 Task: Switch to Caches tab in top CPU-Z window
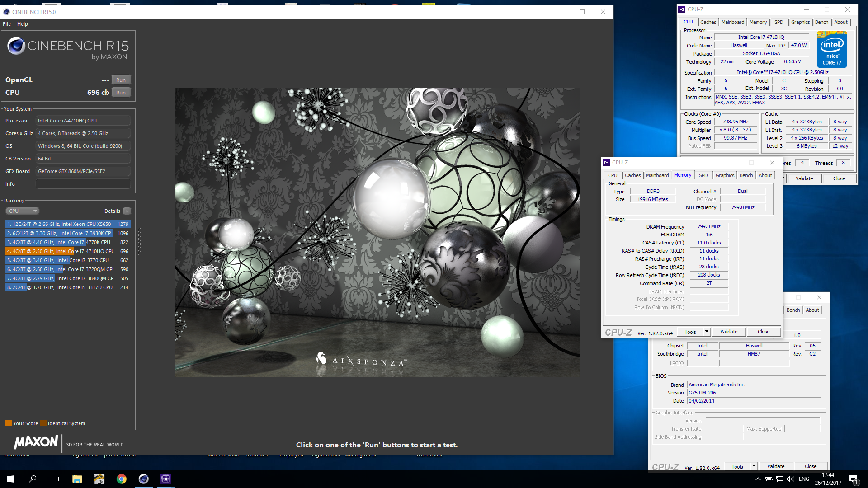point(708,22)
